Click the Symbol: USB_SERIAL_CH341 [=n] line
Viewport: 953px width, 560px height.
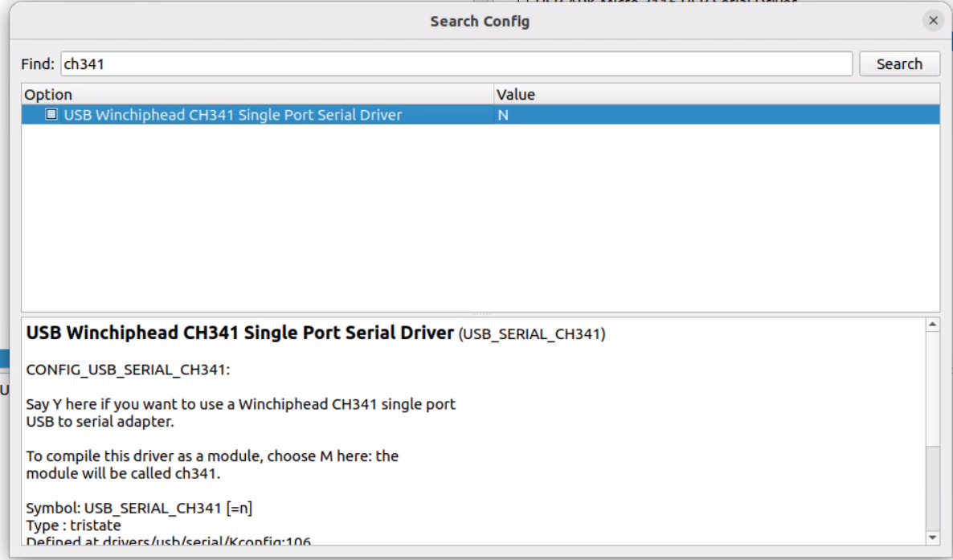coord(140,509)
